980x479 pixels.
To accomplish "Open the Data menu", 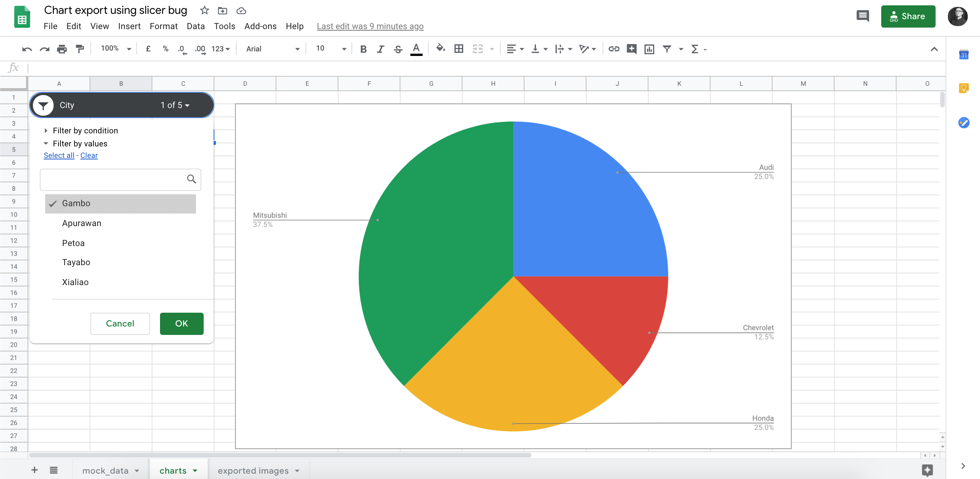I will (196, 26).
